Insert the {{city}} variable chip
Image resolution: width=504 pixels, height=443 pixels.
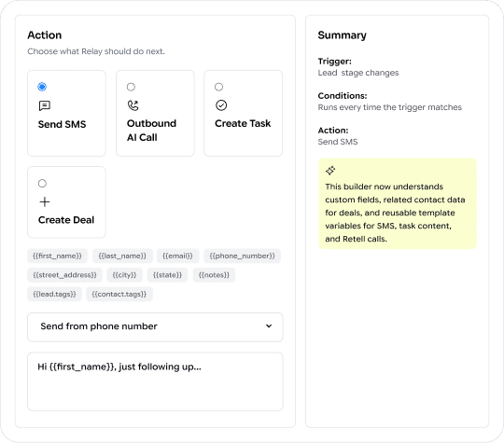[x=125, y=275]
